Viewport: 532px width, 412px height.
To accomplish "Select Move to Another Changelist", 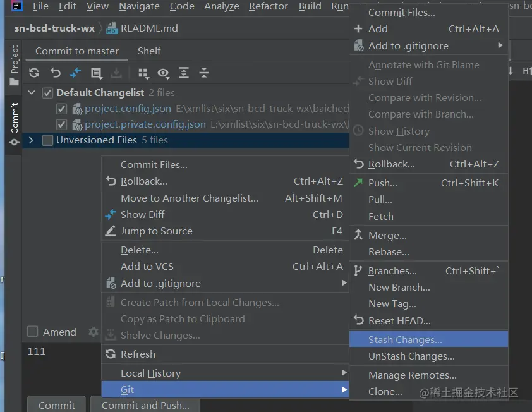I will [226, 198].
